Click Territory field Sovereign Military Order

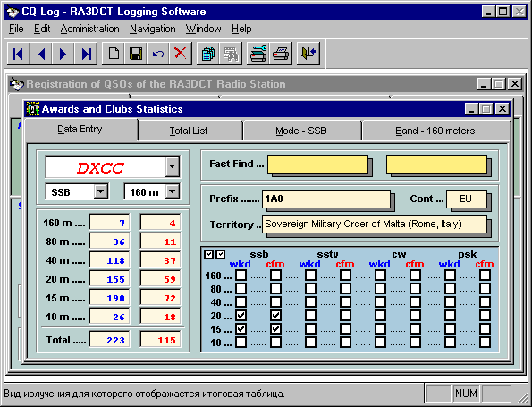(x=375, y=224)
